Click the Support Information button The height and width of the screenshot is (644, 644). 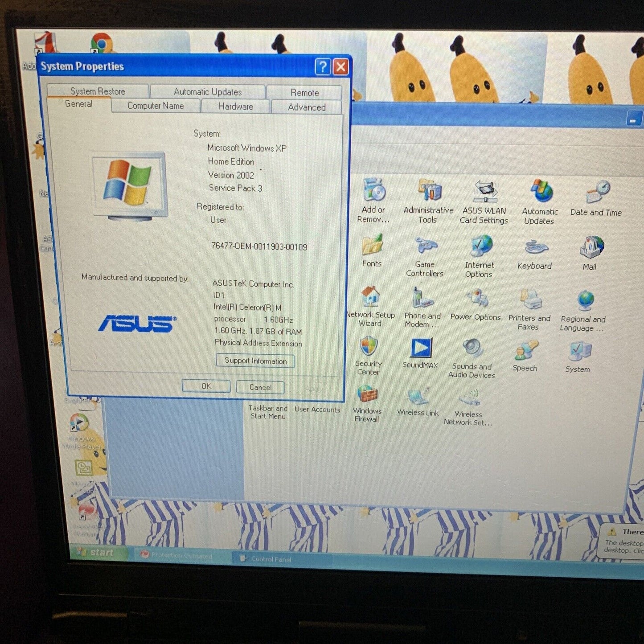point(255,361)
